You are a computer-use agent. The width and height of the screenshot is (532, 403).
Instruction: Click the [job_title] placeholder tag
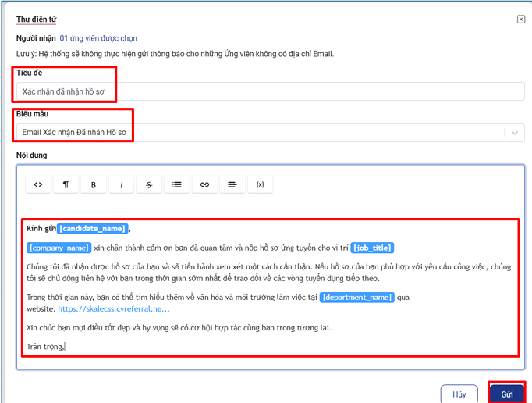pyautogui.click(x=372, y=248)
